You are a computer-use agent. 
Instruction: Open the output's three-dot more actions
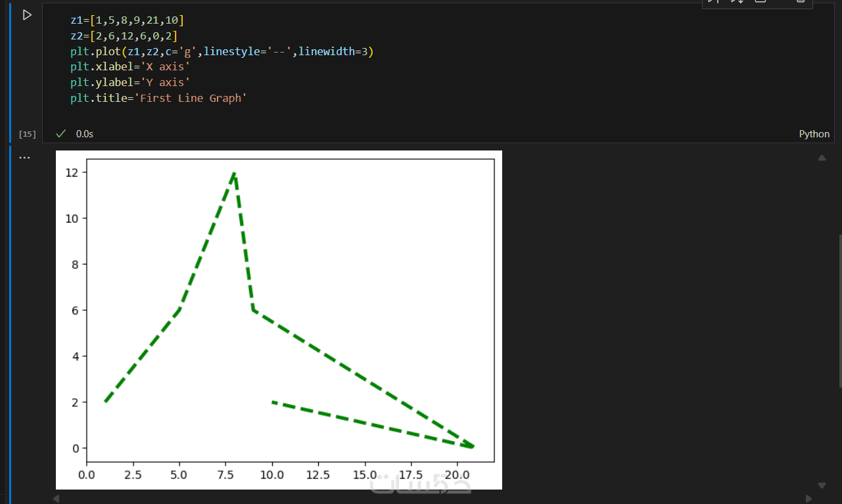[x=25, y=158]
